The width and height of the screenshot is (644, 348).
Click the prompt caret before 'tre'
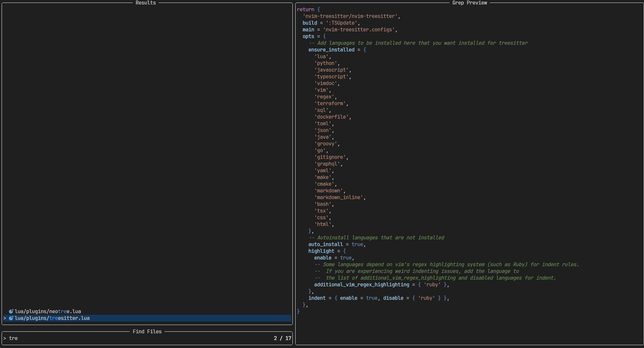[5, 338]
